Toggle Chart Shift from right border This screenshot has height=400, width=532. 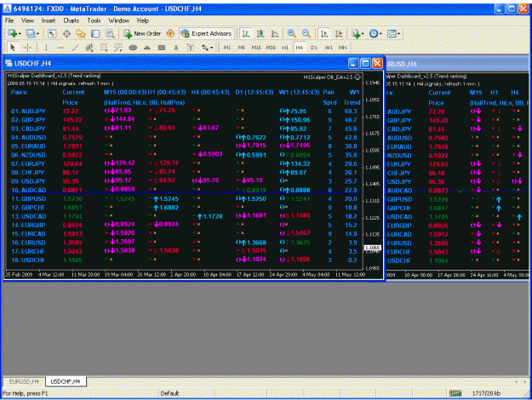[x=339, y=33]
